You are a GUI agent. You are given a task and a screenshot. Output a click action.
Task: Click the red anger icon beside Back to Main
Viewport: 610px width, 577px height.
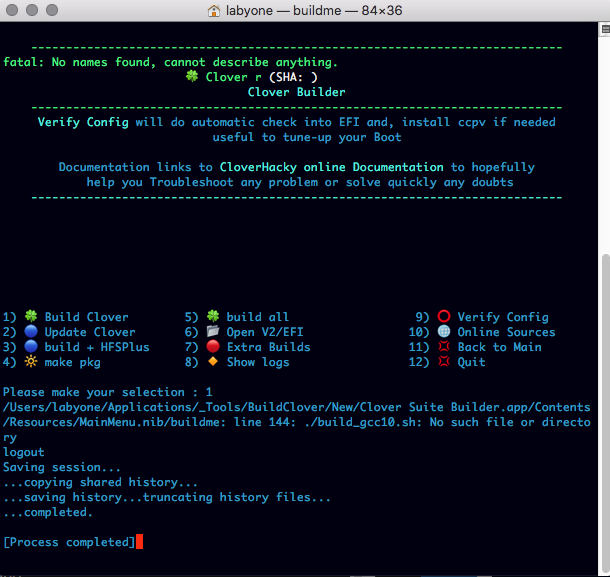(x=444, y=346)
